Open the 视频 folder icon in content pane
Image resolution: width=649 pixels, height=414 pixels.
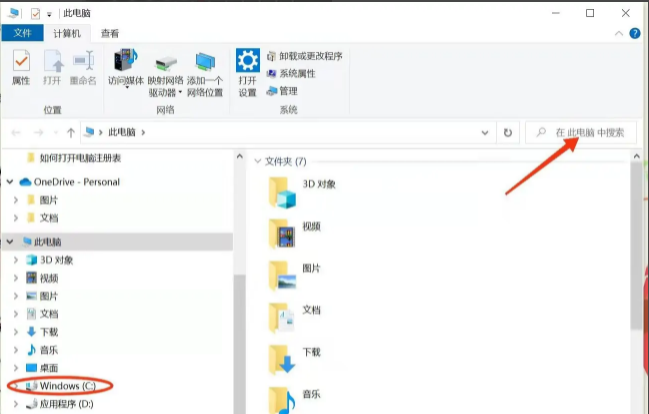(x=285, y=234)
